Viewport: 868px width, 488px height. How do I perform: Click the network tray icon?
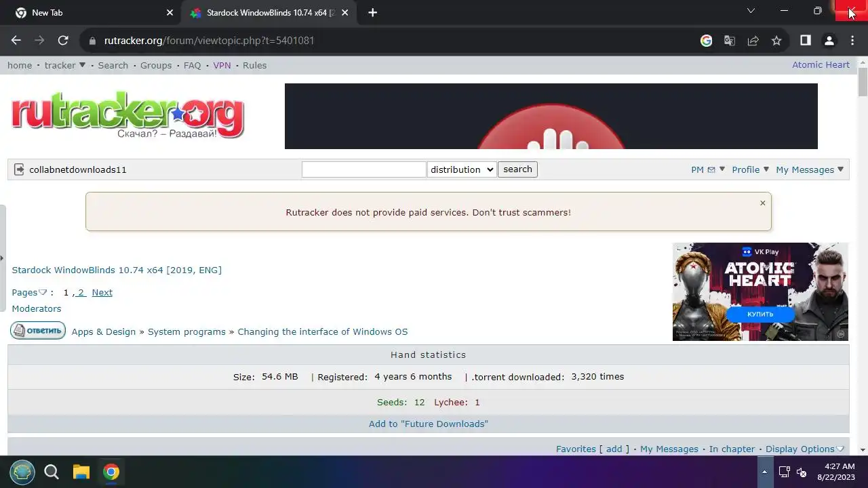click(x=784, y=472)
